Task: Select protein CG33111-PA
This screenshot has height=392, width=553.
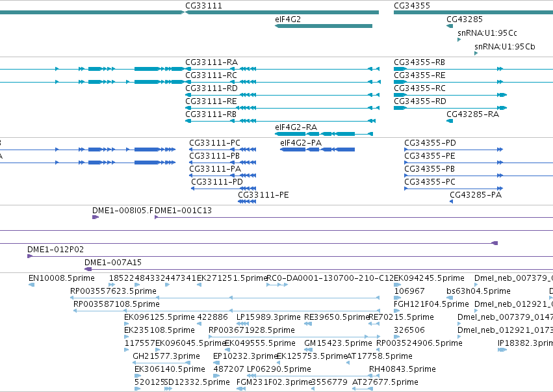Action: pos(222,176)
